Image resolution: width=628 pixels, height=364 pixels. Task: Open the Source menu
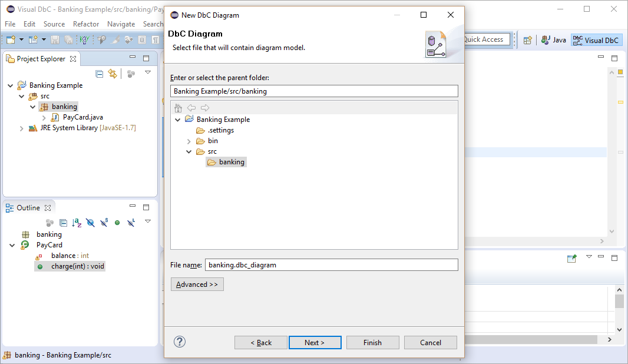54,24
